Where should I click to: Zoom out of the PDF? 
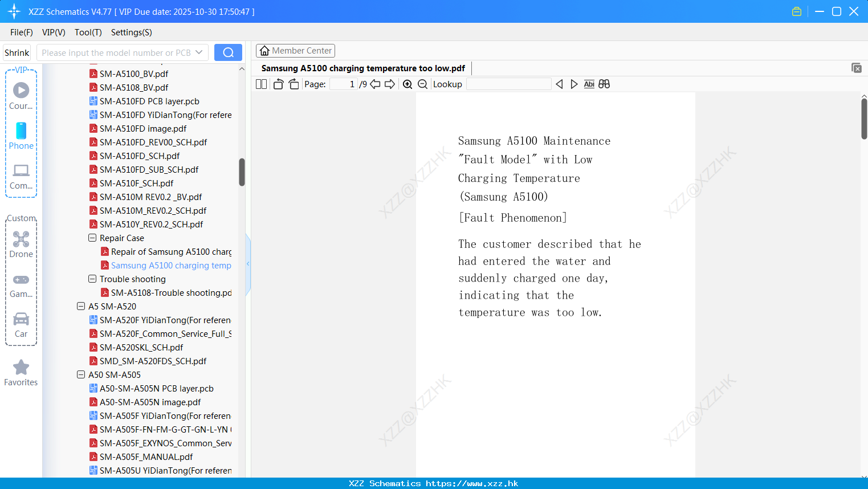click(422, 84)
